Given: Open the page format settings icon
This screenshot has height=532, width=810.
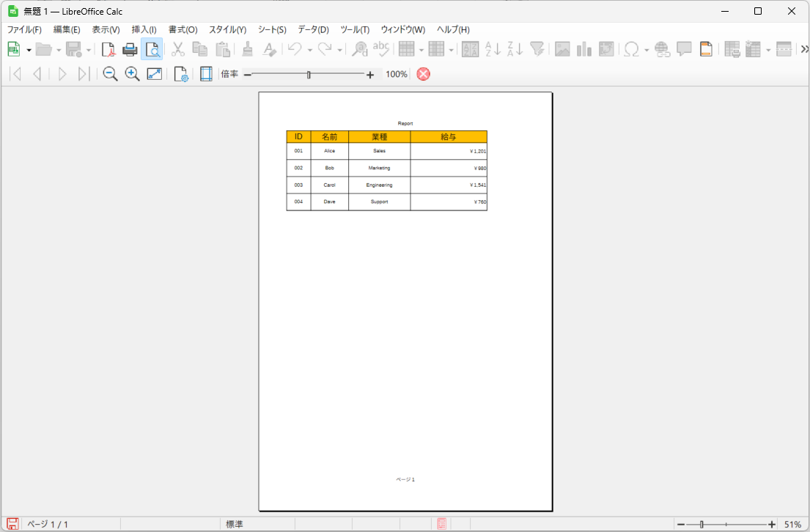Looking at the screenshot, I should [180, 74].
